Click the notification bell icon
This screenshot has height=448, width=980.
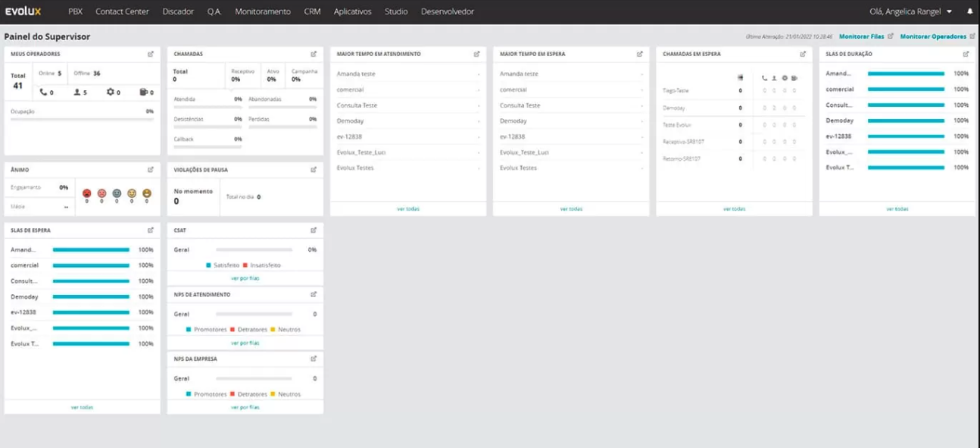pyautogui.click(x=969, y=11)
